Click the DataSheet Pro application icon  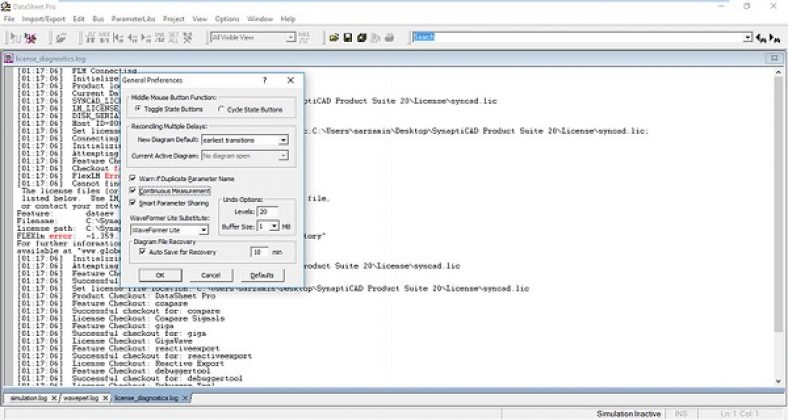coord(6,6)
